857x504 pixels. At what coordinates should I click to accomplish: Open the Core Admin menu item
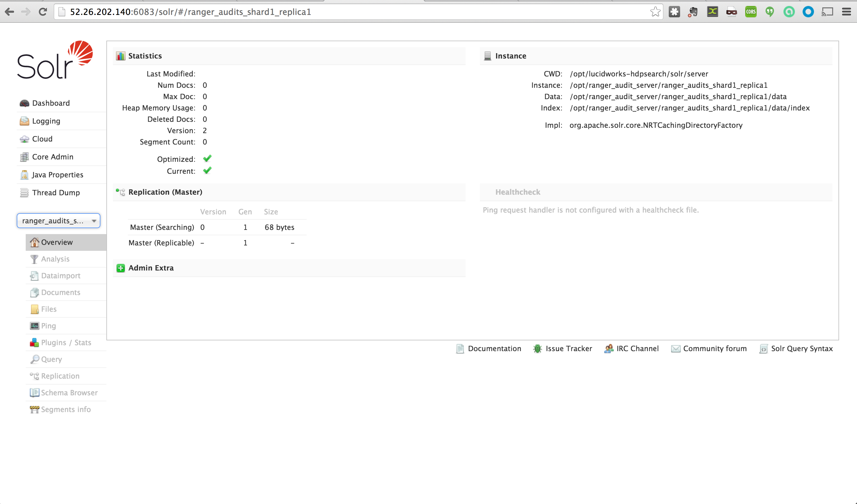pyautogui.click(x=53, y=157)
